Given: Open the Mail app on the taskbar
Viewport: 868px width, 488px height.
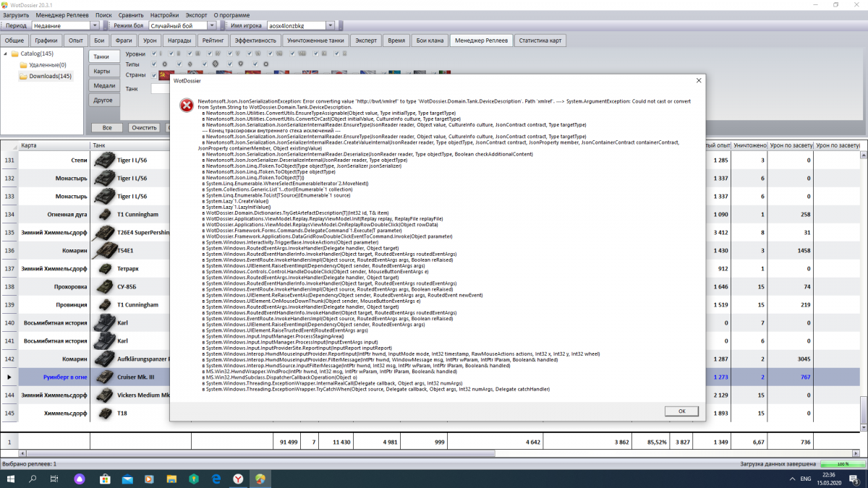Looking at the screenshot, I should tap(127, 479).
